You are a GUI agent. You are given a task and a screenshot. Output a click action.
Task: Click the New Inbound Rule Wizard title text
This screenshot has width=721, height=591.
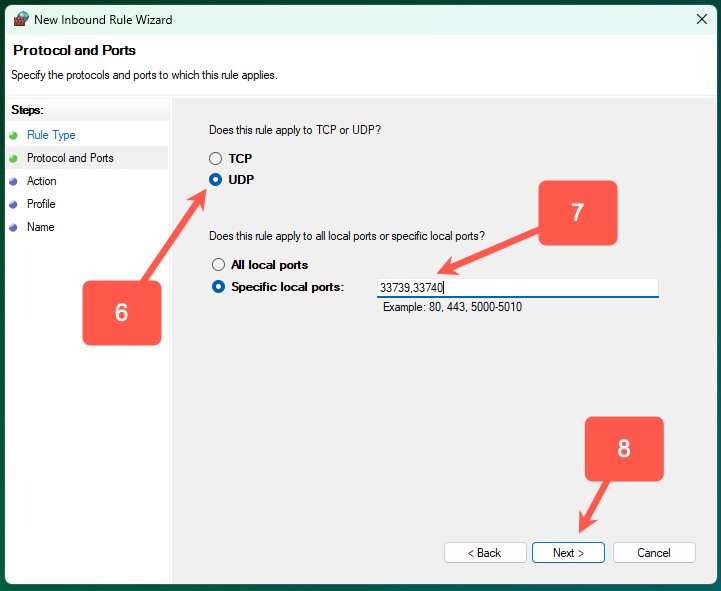coord(104,19)
